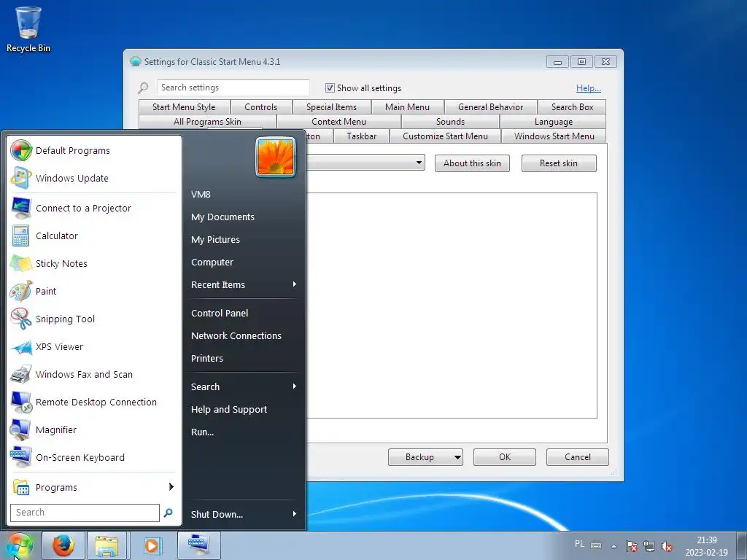The width and height of the screenshot is (747, 560).
Task: Click the search magnifier icon in start menu
Action: pos(169,513)
